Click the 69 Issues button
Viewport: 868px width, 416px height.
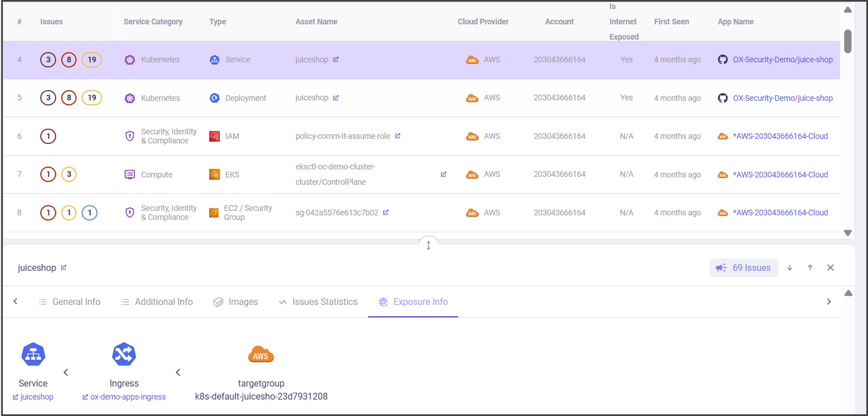(744, 268)
